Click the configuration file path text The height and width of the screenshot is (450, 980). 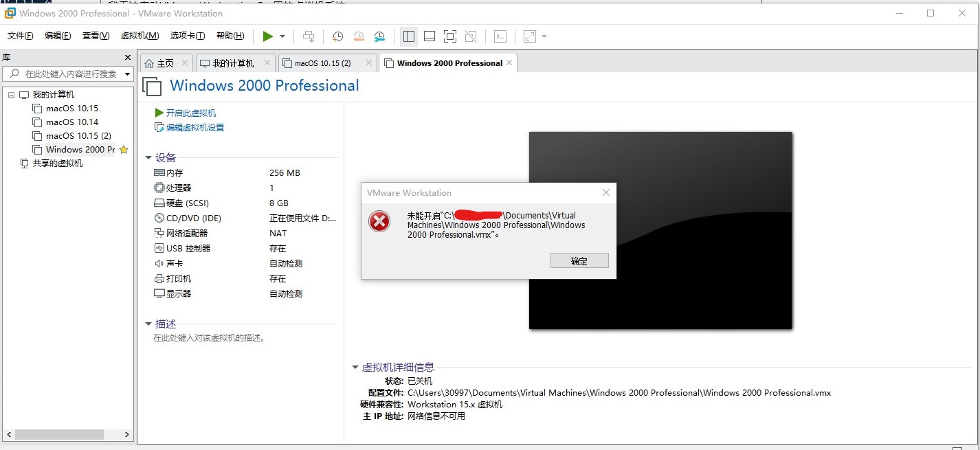[619, 392]
